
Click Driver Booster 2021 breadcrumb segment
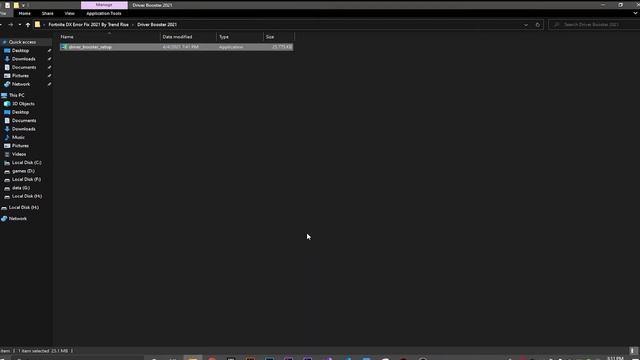tap(157, 24)
